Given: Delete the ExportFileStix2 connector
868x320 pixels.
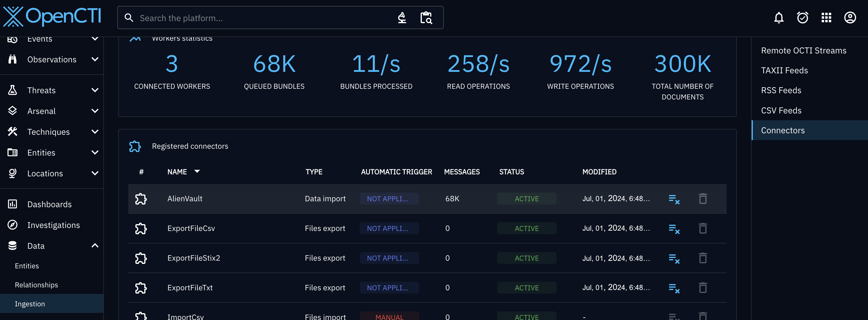Looking at the screenshot, I should click(x=703, y=258).
